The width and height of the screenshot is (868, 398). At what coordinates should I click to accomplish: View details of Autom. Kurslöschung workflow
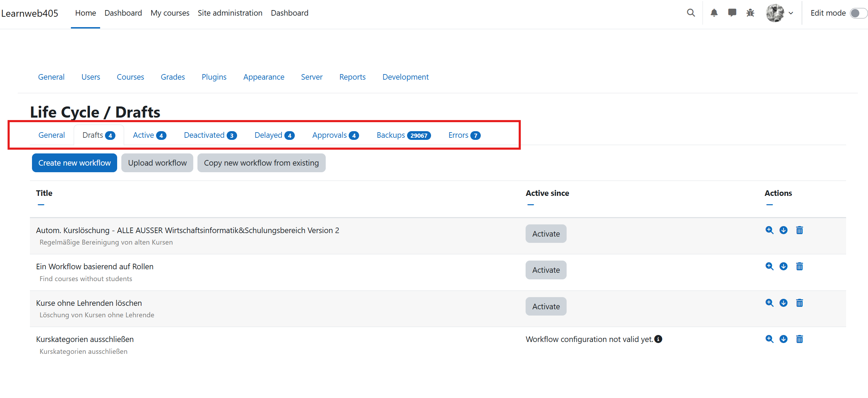tap(769, 230)
